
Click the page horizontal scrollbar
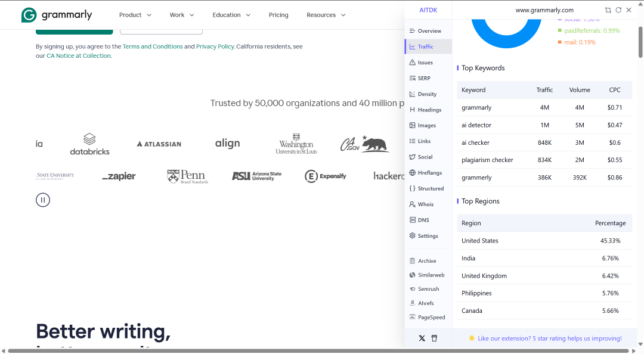[x=318, y=351]
